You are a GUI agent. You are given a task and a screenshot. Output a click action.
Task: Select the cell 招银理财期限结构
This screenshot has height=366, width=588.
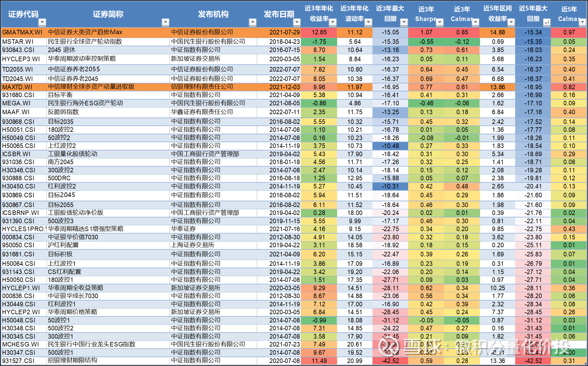click(108, 361)
